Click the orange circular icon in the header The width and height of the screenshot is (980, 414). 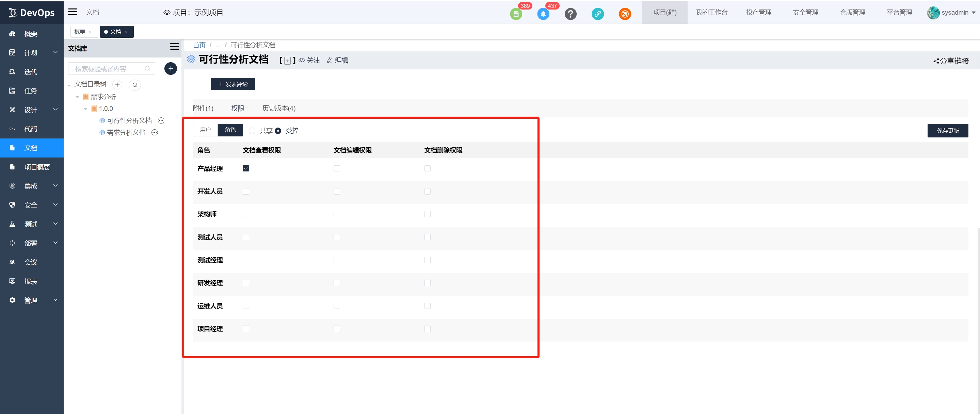(x=625, y=14)
